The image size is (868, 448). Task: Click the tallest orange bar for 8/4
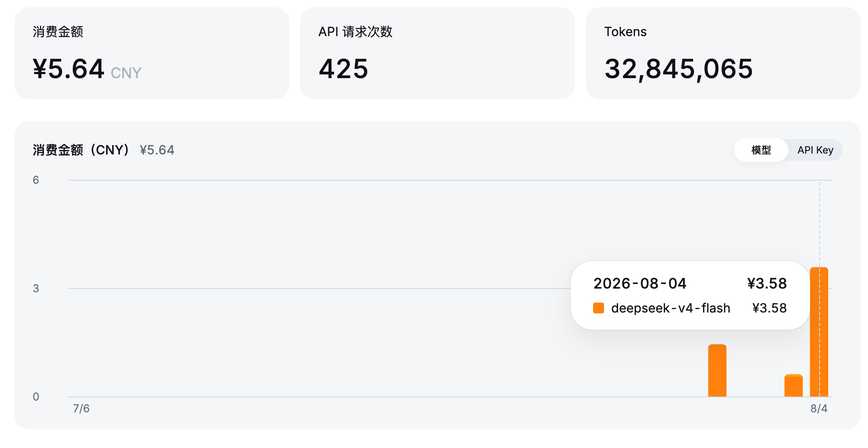[819, 332]
